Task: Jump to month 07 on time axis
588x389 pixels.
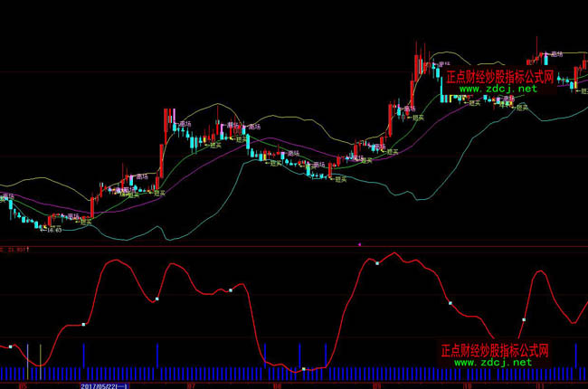Action: pyautogui.click(x=190, y=384)
